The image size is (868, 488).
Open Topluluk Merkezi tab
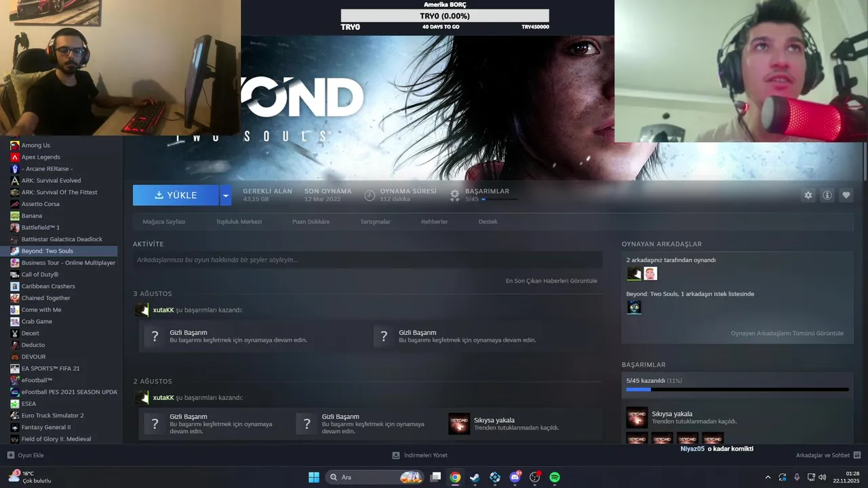239,222
